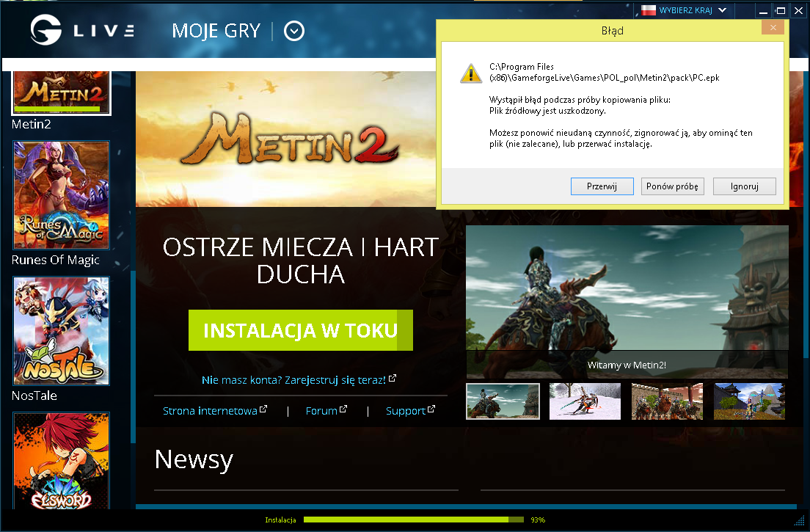The width and height of the screenshot is (810, 532).
Task: Click external-link icon after Strona internetowa
Action: [263, 409]
